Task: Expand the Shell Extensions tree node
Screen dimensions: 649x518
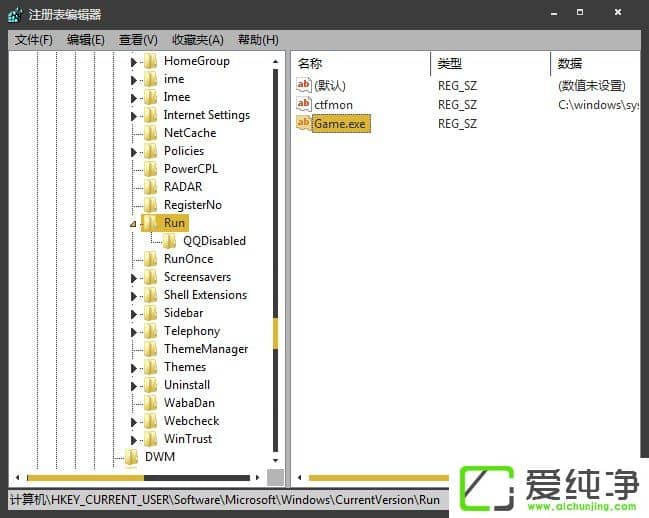Action: pos(134,296)
